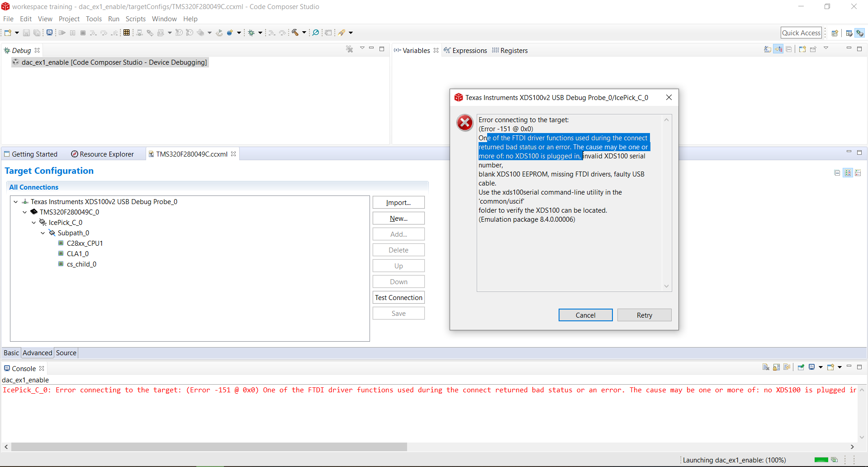Click the pen annotation toolbar icon
The width and height of the screenshot is (868, 467).
click(342, 33)
